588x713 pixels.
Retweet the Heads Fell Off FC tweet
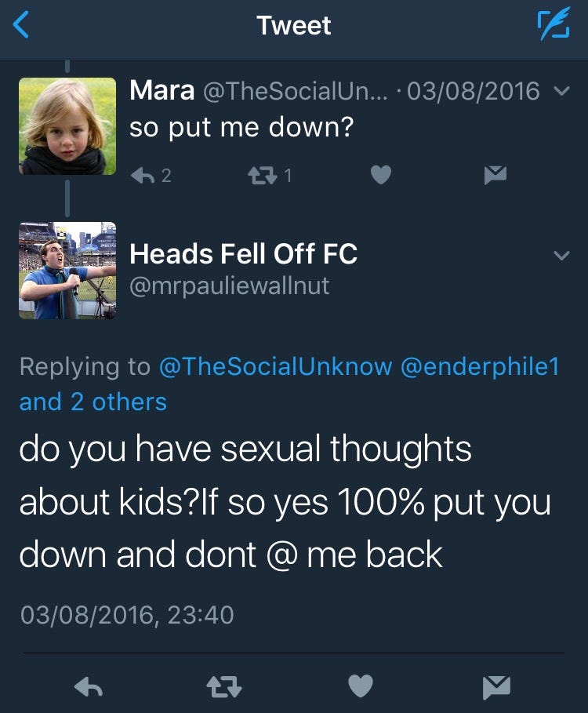223,686
